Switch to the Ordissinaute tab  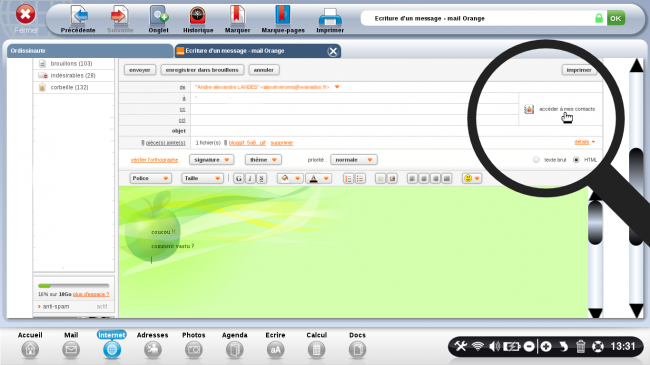(x=90, y=51)
